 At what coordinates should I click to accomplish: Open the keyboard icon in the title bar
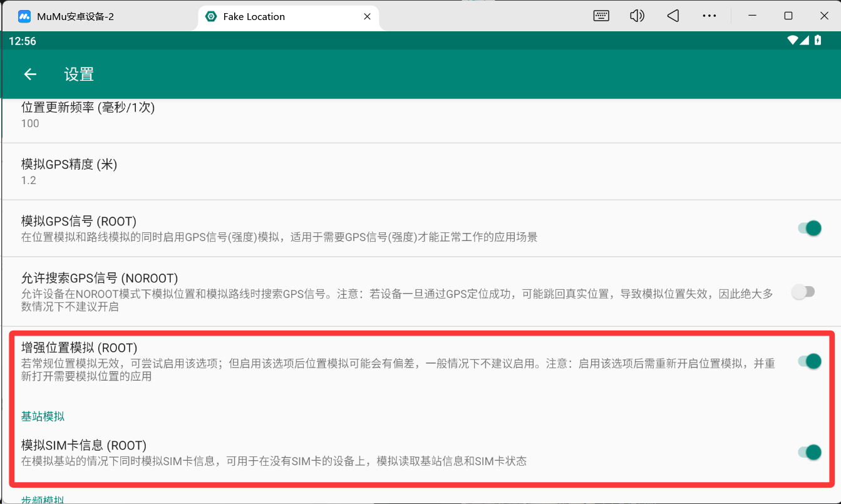[601, 16]
